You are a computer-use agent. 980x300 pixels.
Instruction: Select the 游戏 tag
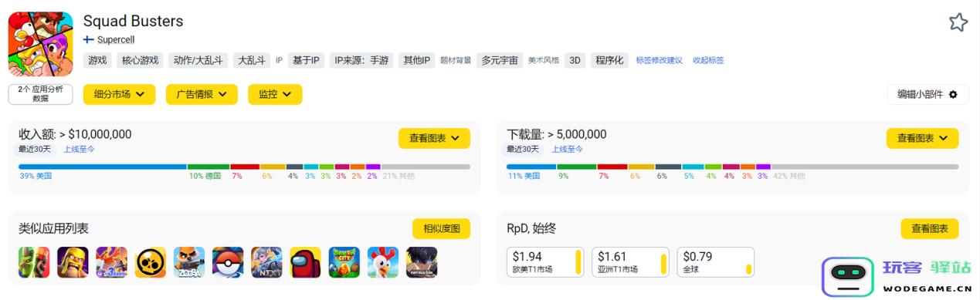point(98,60)
